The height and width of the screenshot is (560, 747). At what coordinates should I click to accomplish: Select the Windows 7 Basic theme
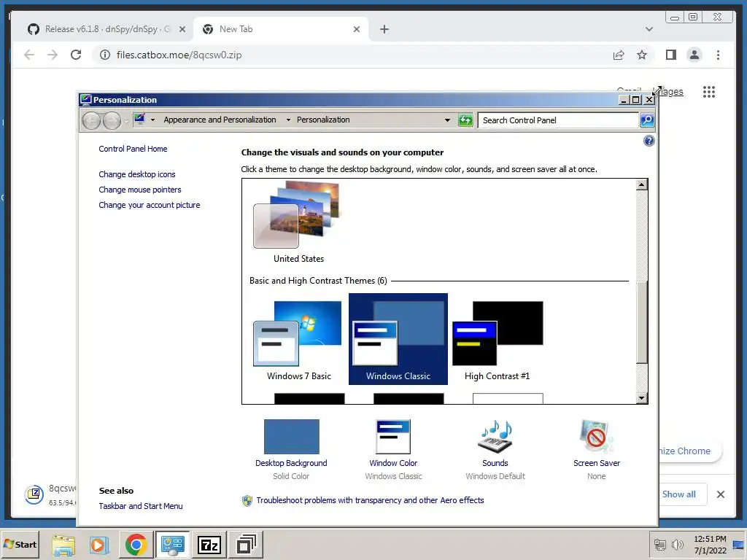[298, 341]
